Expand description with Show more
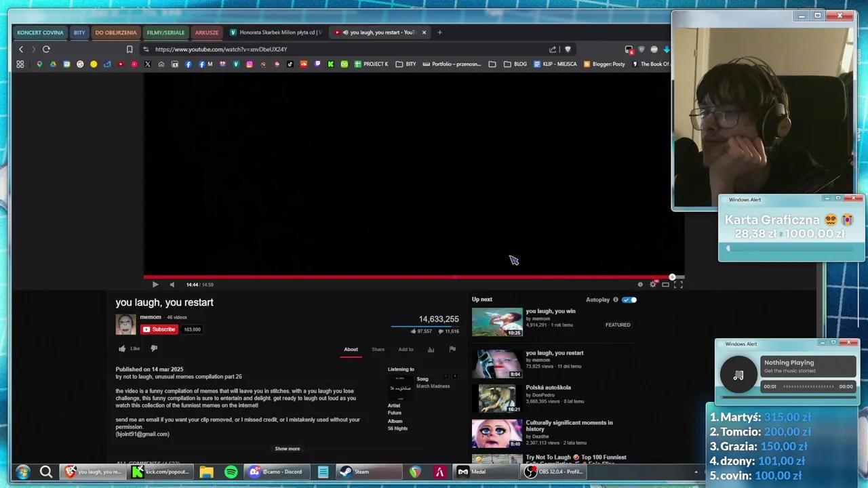This screenshot has width=868, height=488. (287, 449)
